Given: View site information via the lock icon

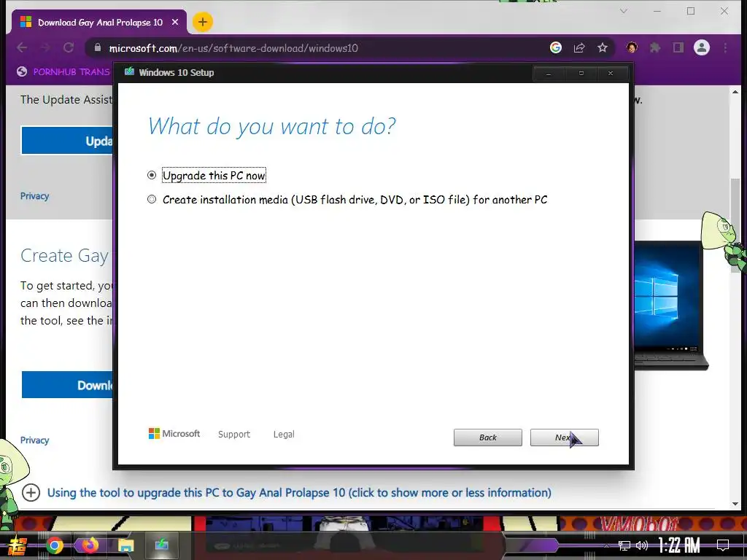Looking at the screenshot, I should click(x=98, y=47).
